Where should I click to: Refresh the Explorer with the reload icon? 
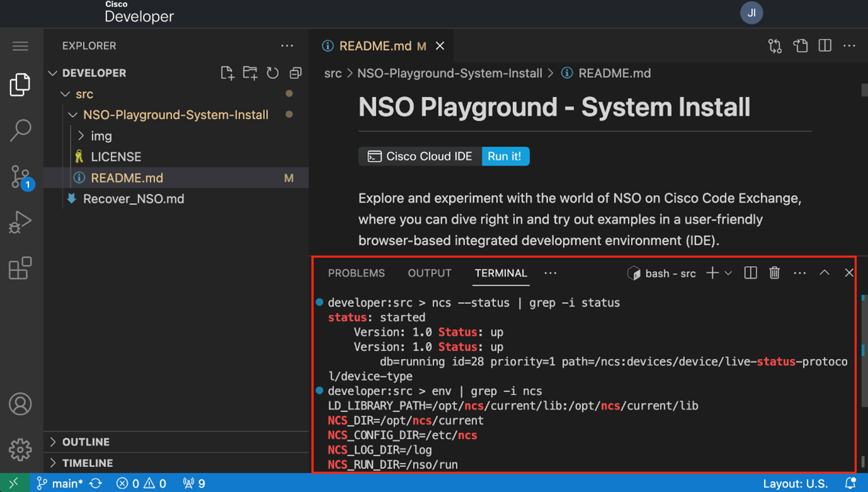[273, 72]
